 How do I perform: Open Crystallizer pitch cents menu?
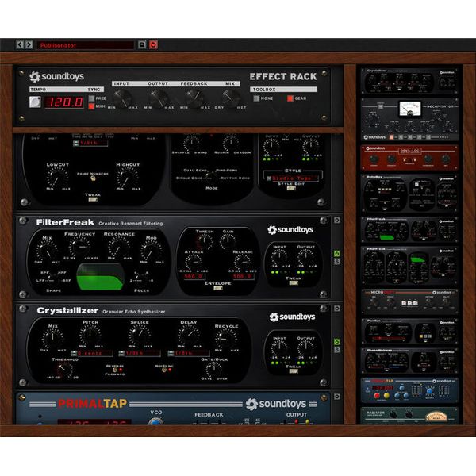[92, 353]
